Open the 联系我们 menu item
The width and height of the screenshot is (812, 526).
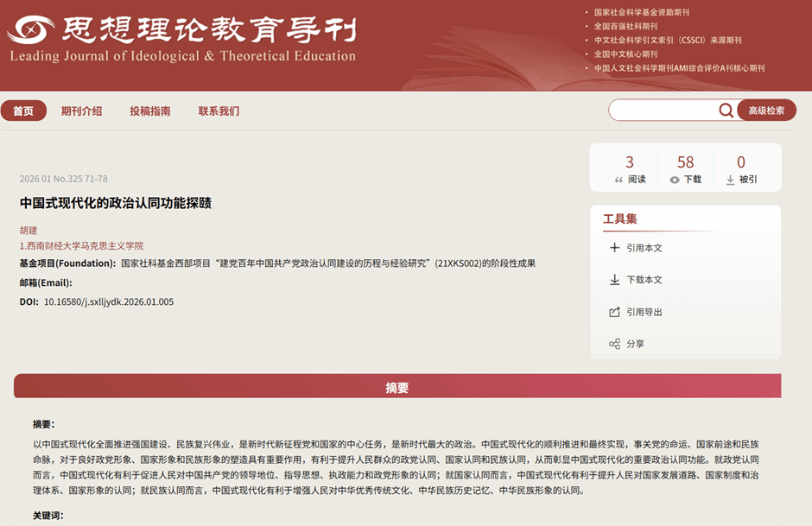(219, 111)
